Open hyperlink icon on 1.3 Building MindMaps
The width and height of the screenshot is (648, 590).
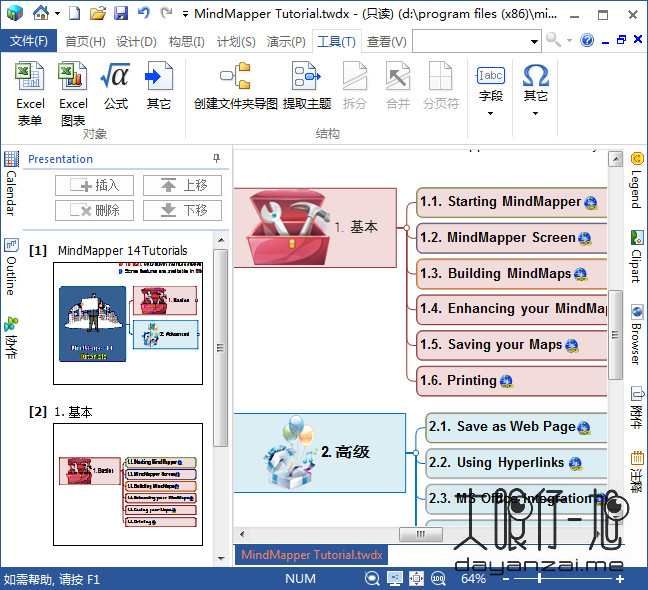[581, 274]
